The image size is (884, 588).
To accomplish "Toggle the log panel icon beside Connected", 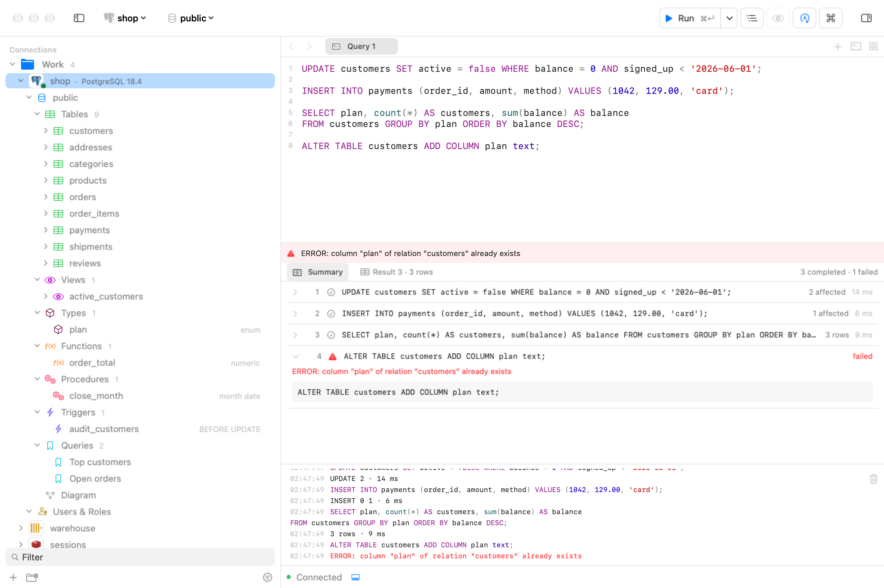I will pyautogui.click(x=355, y=577).
